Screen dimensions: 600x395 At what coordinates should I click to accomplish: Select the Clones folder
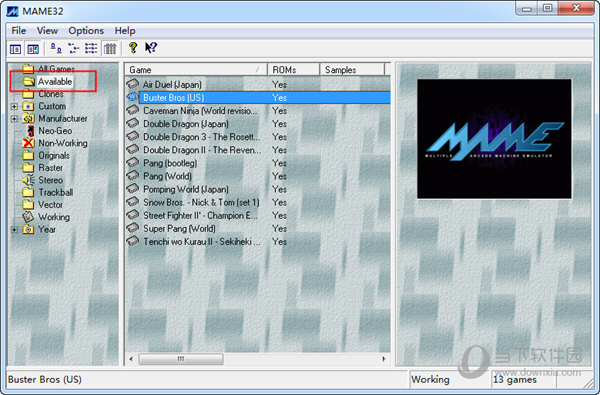[x=51, y=94]
